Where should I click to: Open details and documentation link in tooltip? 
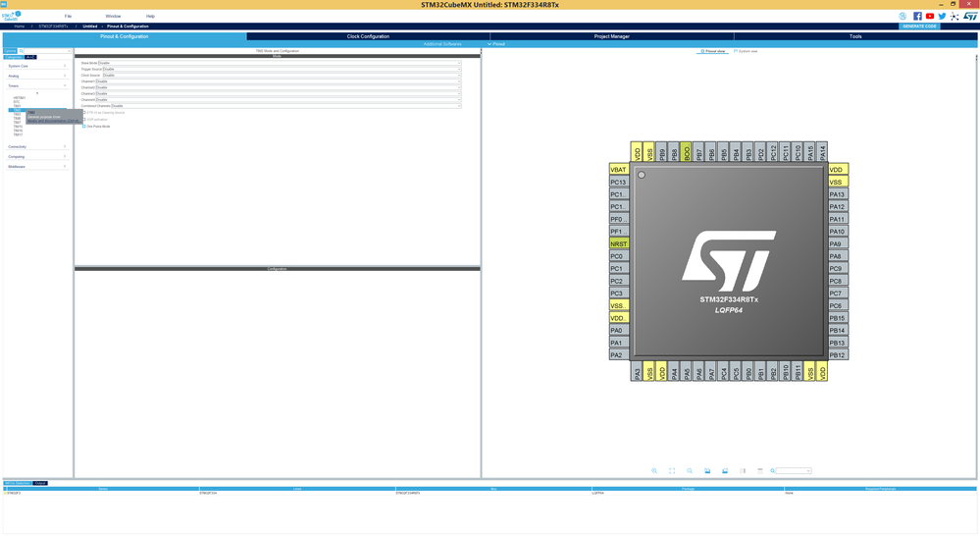(x=53, y=121)
